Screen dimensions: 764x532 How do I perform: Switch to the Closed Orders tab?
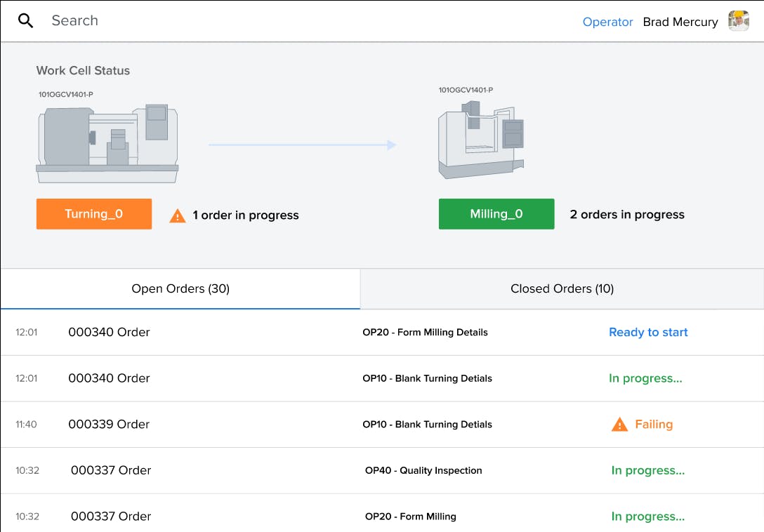[562, 288]
